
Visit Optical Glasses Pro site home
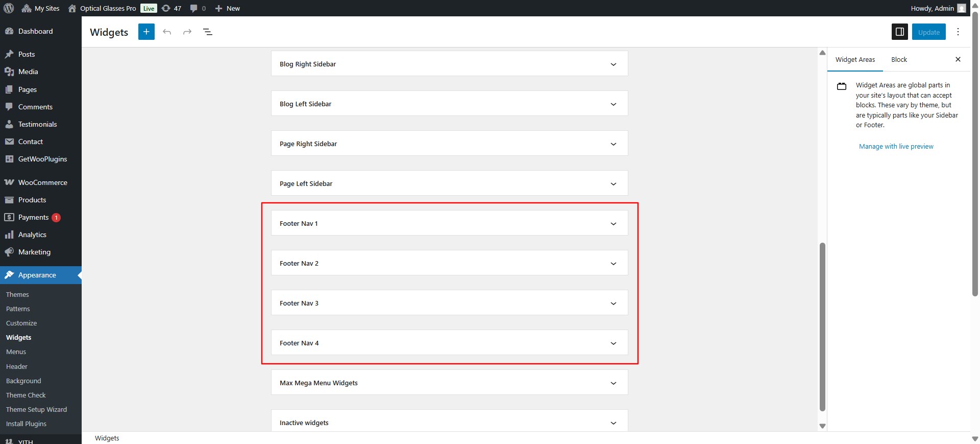tap(102, 8)
